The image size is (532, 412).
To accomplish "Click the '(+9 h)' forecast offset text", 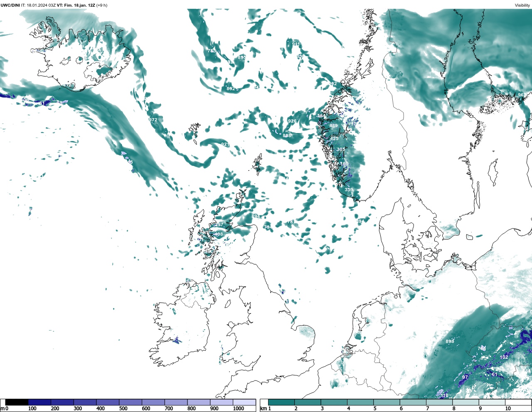I will pos(102,5).
